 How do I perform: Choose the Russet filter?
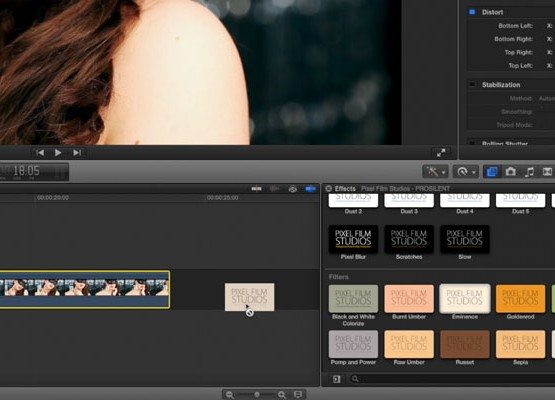pyautogui.click(x=465, y=344)
